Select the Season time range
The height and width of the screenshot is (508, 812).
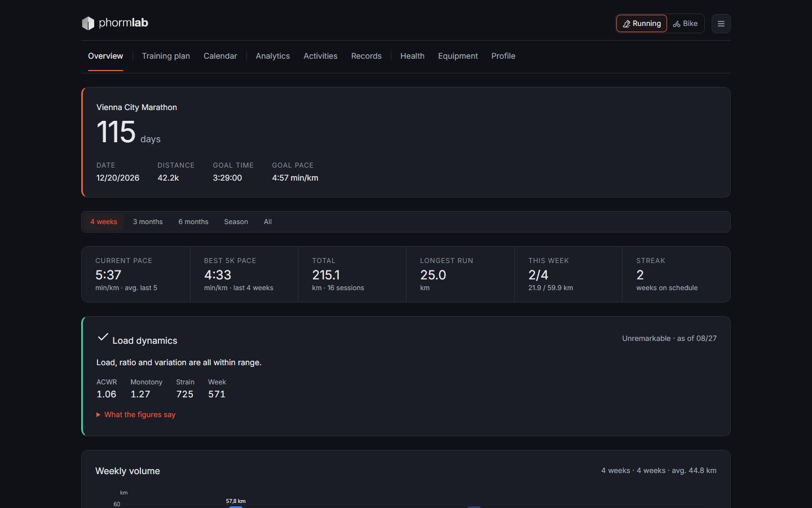pyautogui.click(x=236, y=222)
